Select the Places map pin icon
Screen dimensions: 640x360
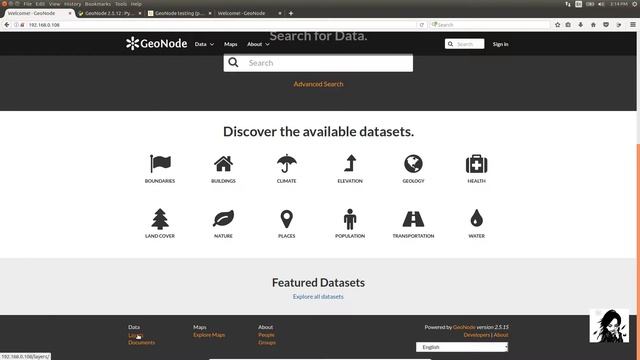coord(287,219)
